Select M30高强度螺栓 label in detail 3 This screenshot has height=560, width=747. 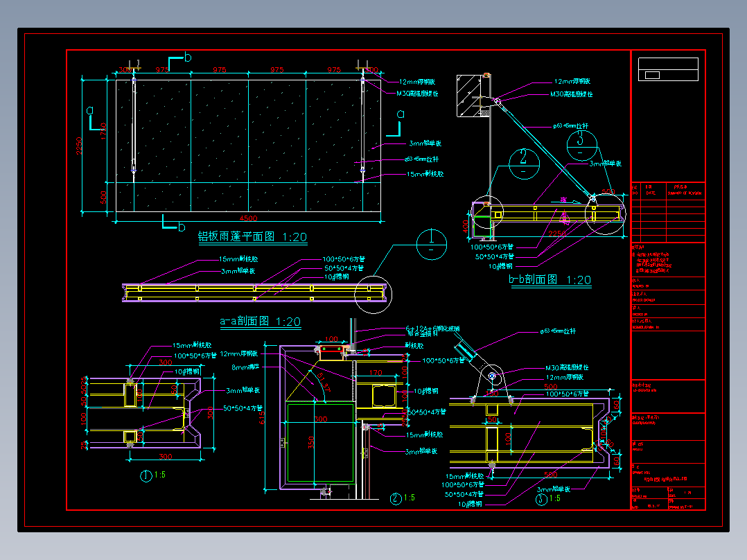[x=567, y=367]
